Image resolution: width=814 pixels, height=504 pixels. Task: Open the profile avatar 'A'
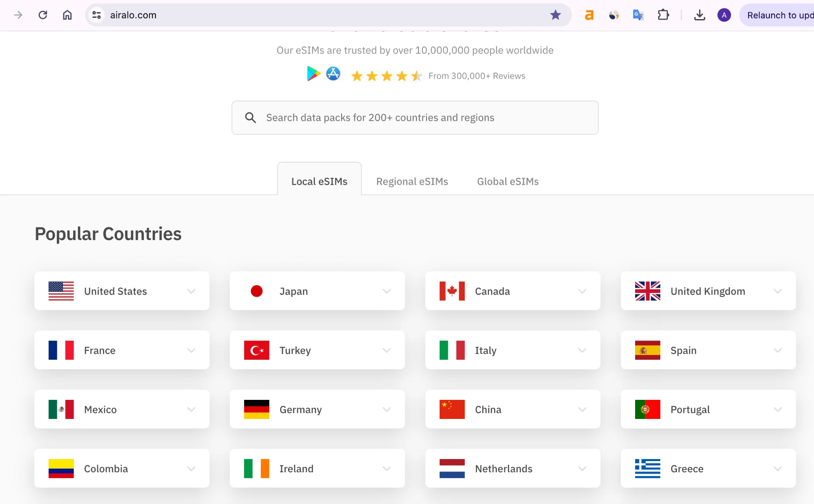724,15
